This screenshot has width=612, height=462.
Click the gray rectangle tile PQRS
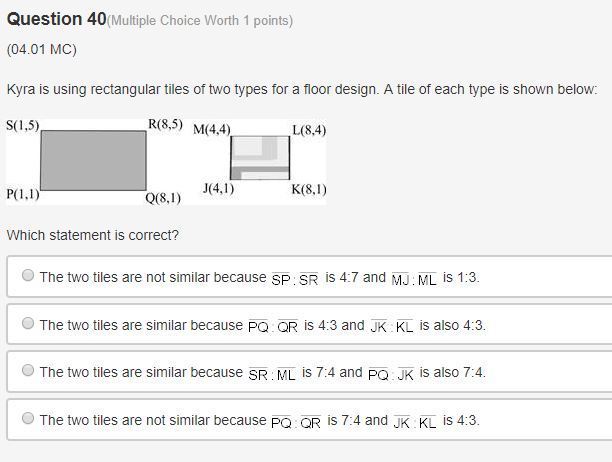[93, 160]
